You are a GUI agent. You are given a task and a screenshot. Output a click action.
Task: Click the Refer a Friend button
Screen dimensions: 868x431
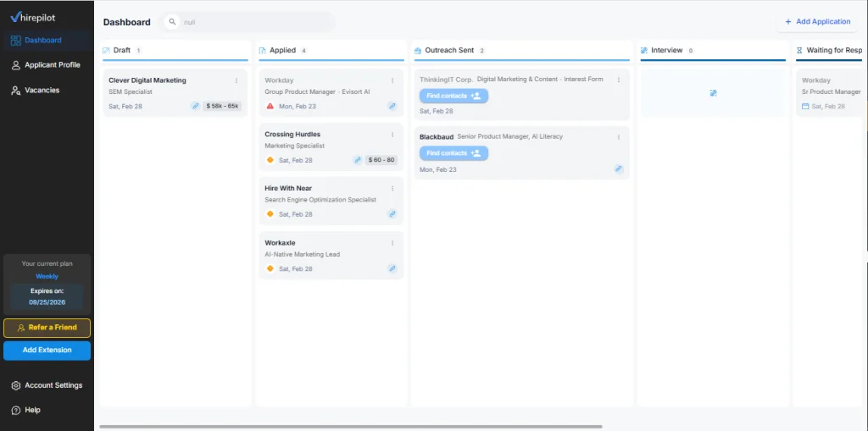tap(47, 328)
